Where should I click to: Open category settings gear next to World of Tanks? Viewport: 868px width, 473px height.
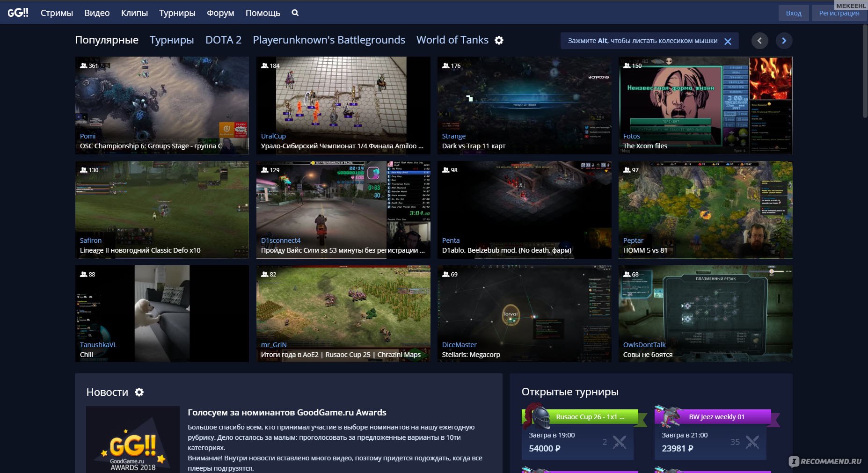499,40
